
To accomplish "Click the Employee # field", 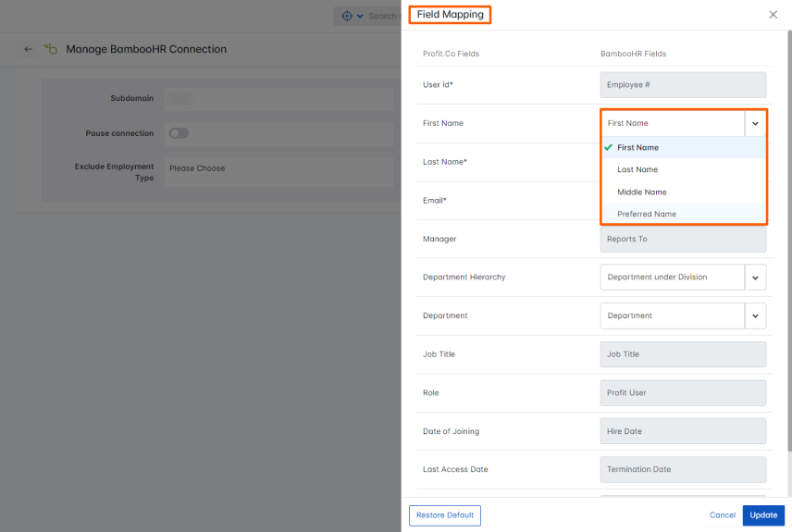I will 683,85.
